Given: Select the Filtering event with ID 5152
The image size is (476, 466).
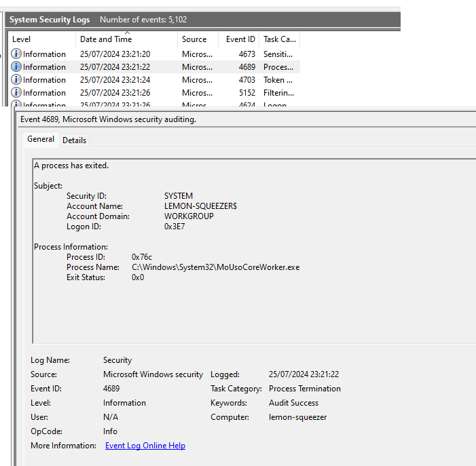Looking at the screenshot, I should (278, 93).
